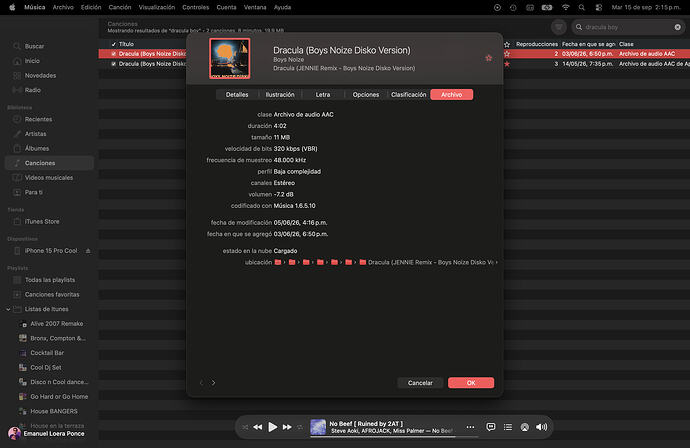Open the filter button next to search
690x448 pixels.
(x=558, y=27)
